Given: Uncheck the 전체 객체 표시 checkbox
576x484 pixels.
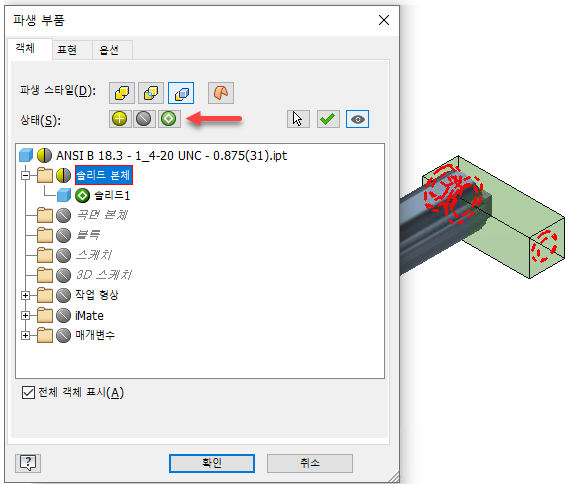Looking at the screenshot, I should [28, 392].
